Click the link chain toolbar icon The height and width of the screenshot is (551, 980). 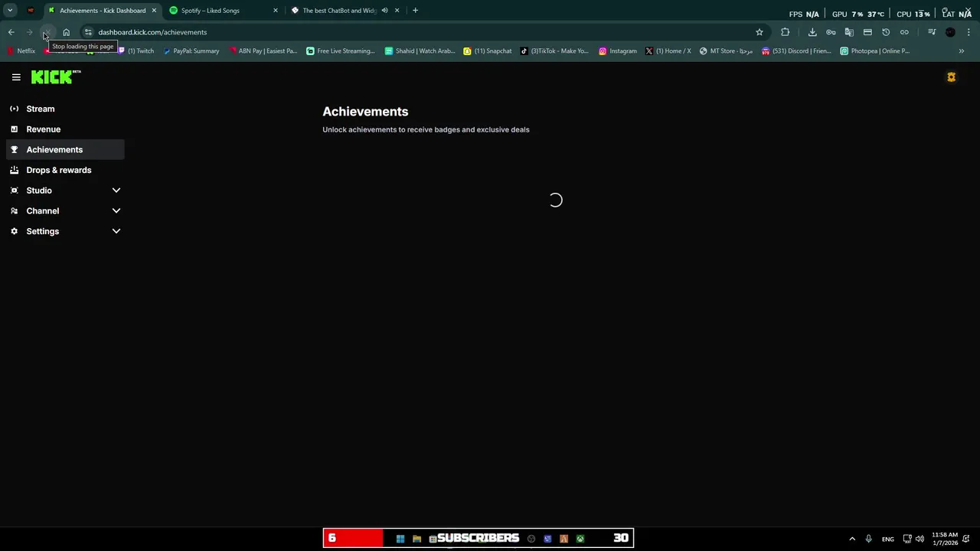[x=904, y=32]
